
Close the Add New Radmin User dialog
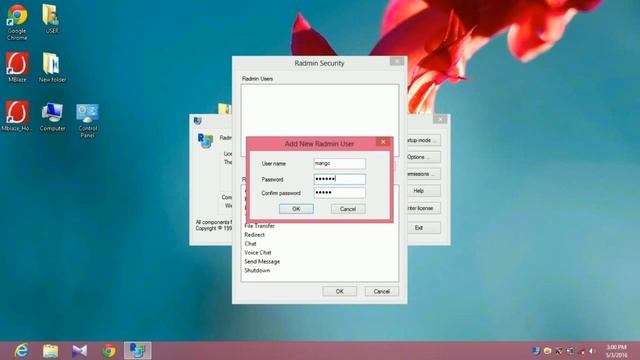point(383,142)
